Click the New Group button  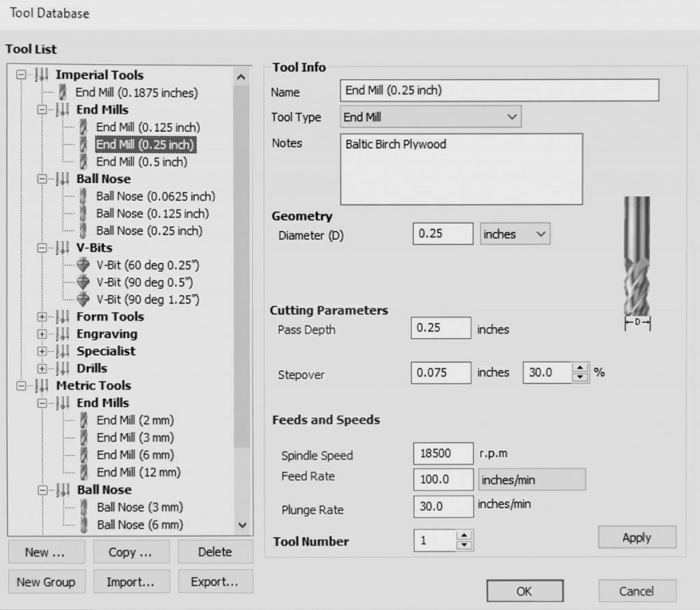click(46, 582)
